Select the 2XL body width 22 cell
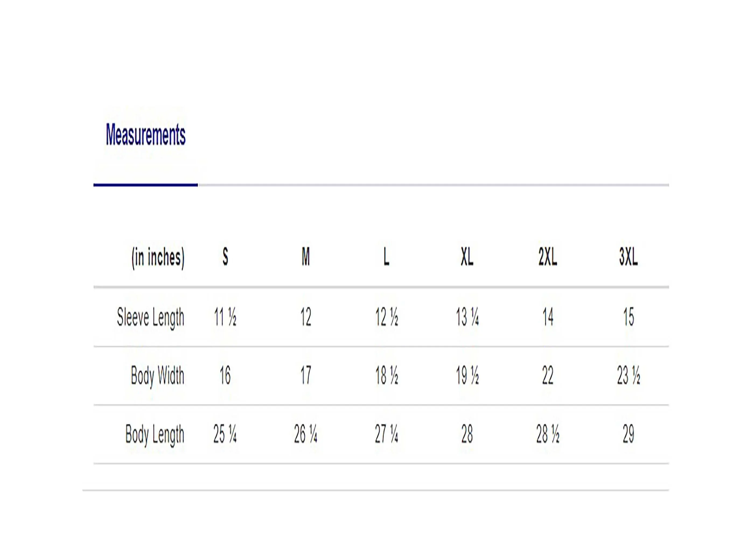The height and width of the screenshot is (560, 747). 548,375
